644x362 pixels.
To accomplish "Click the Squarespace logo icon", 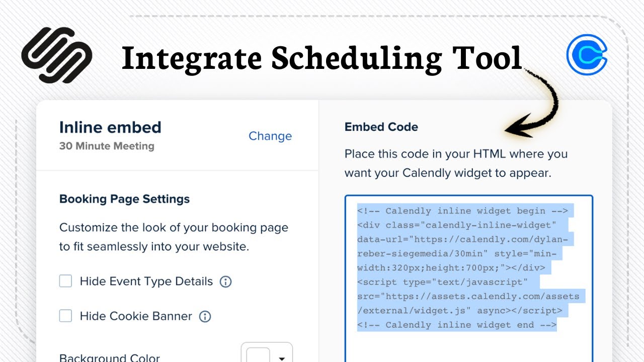I will coord(56,55).
